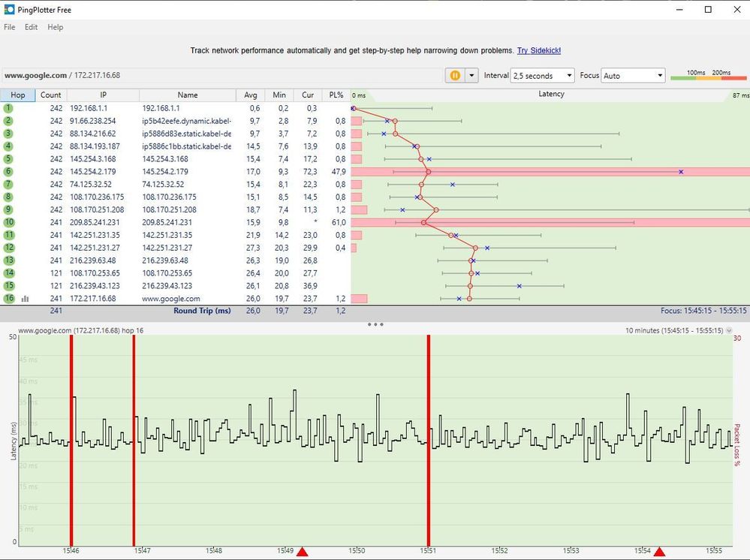
Task: Click the Round Trip (ms) summary label
Action: 202,310
